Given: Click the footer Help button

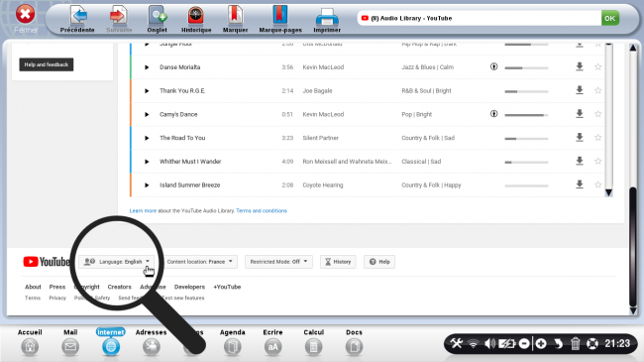Looking at the screenshot, I should (x=379, y=262).
